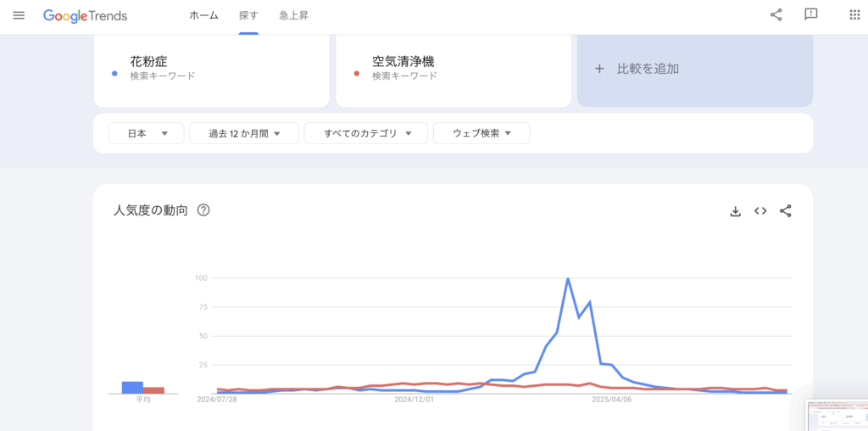Click the embed code icon
This screenshot has height=431, width=868.
pyautogui.click(x=760, y=211)
